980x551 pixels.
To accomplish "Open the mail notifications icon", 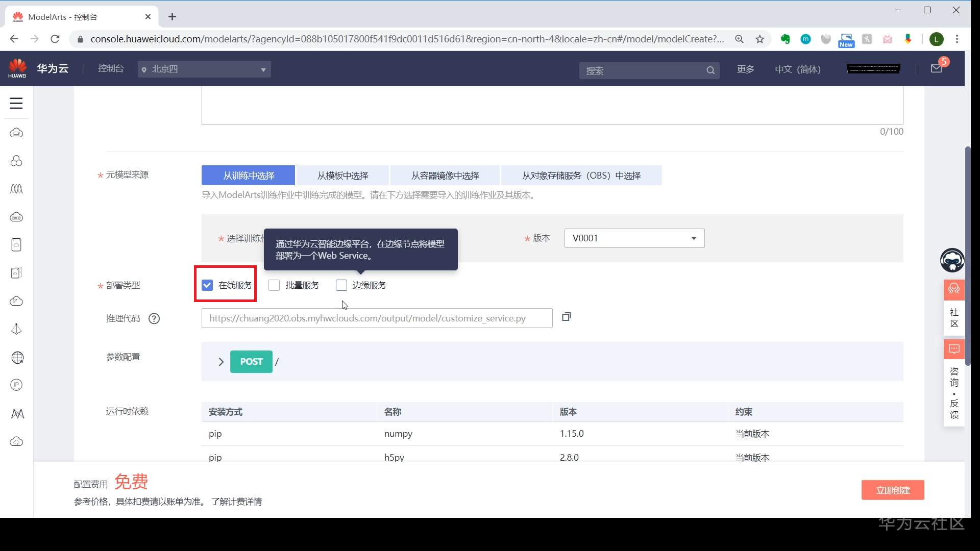I will 936,69.
